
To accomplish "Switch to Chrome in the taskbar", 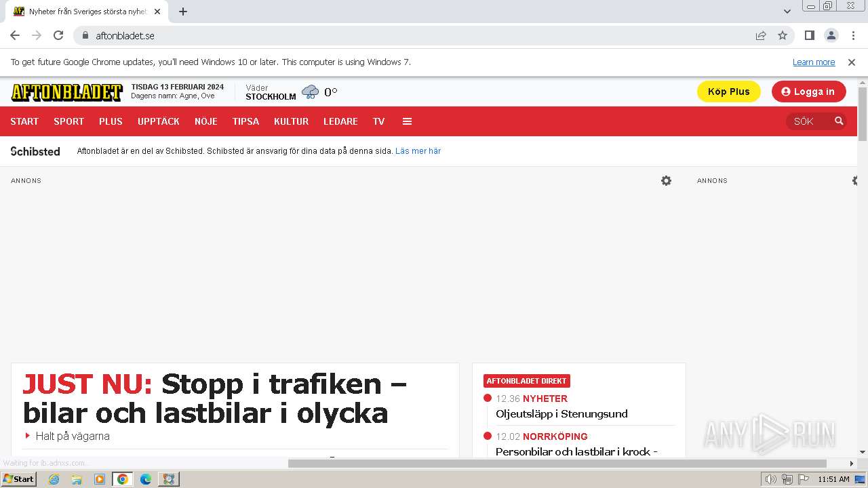I will pyautogui.click(x=123, y=479).
